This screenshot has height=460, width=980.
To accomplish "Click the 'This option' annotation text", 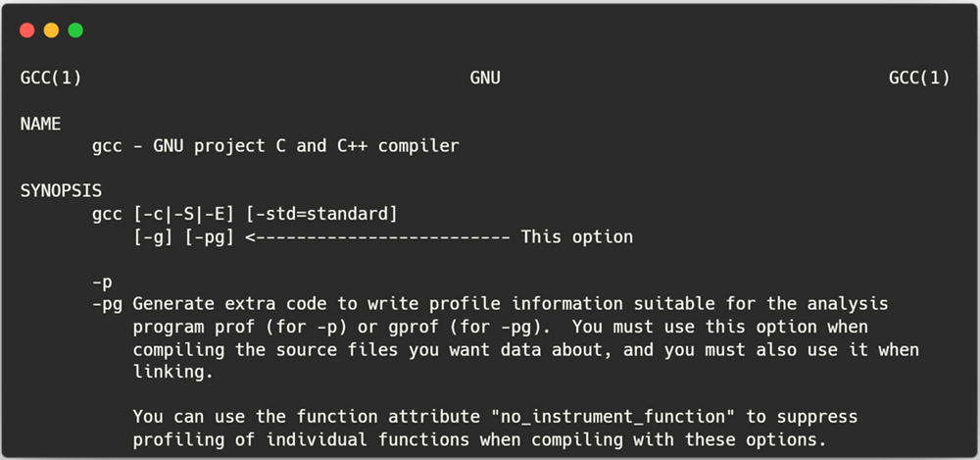I will click(x=577, y=237).
